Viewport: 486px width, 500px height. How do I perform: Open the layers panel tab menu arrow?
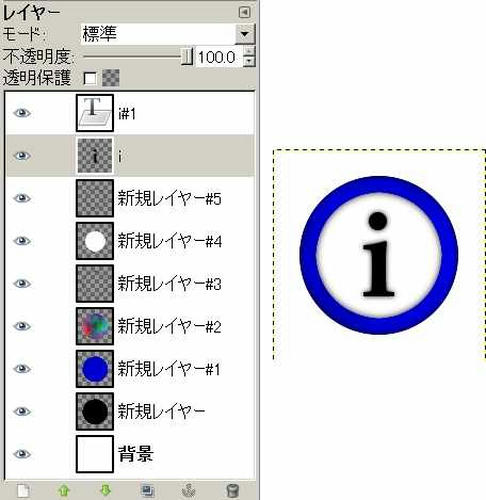[244, 12]
